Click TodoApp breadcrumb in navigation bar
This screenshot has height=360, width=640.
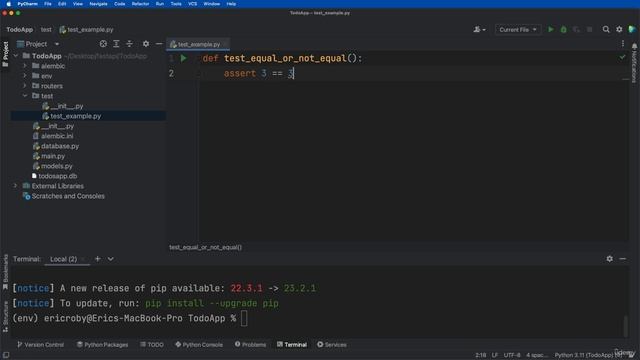[x=20, y=29]
